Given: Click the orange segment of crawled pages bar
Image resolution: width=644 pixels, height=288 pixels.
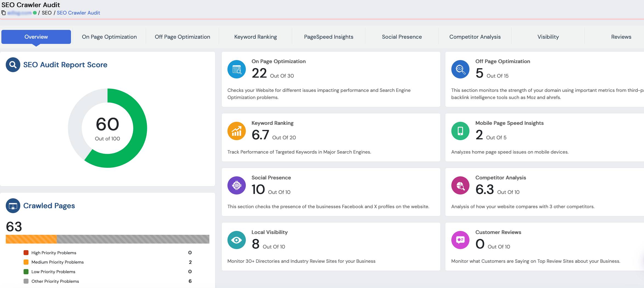Looking at the screenshot, I should (31, 239).
